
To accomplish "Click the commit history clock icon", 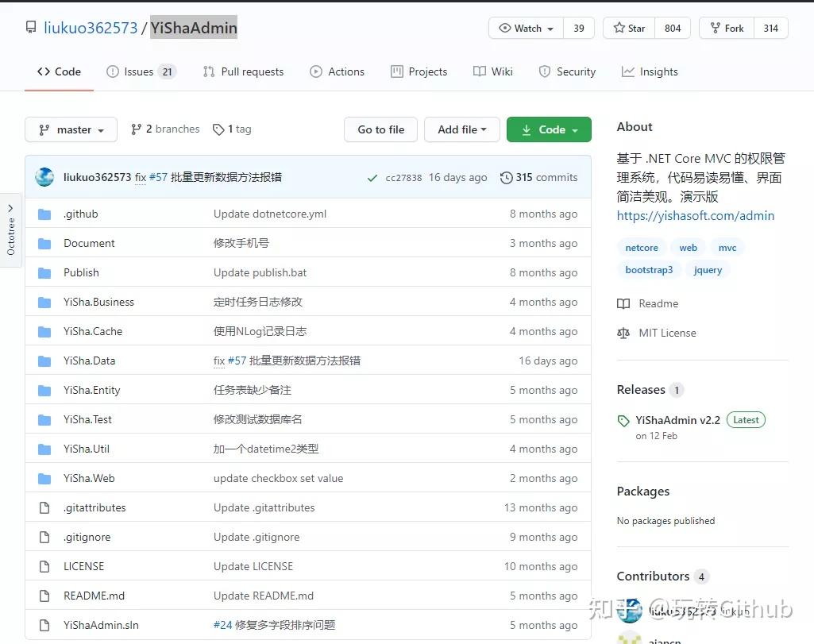I will point(506,177).
